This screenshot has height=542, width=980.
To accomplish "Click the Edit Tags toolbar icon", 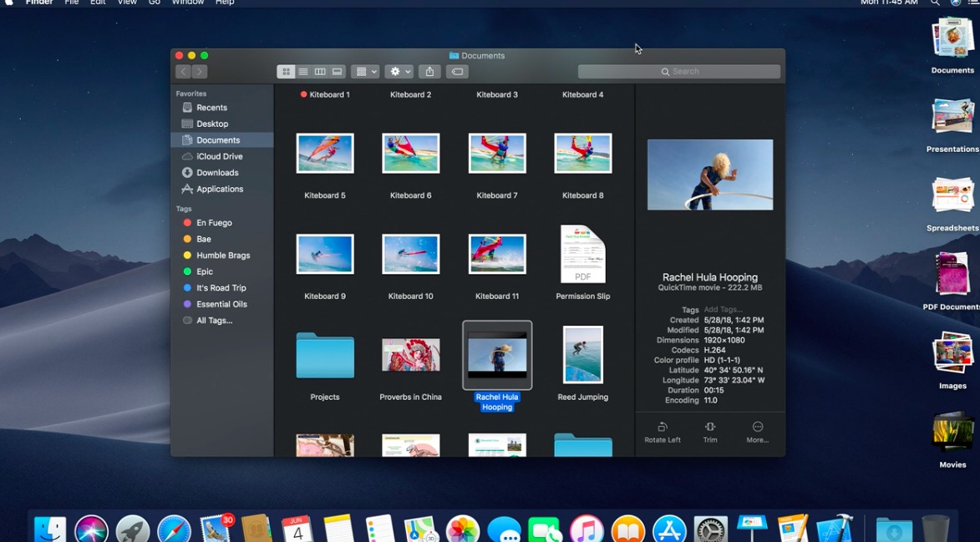I will [x=457, y=72].
